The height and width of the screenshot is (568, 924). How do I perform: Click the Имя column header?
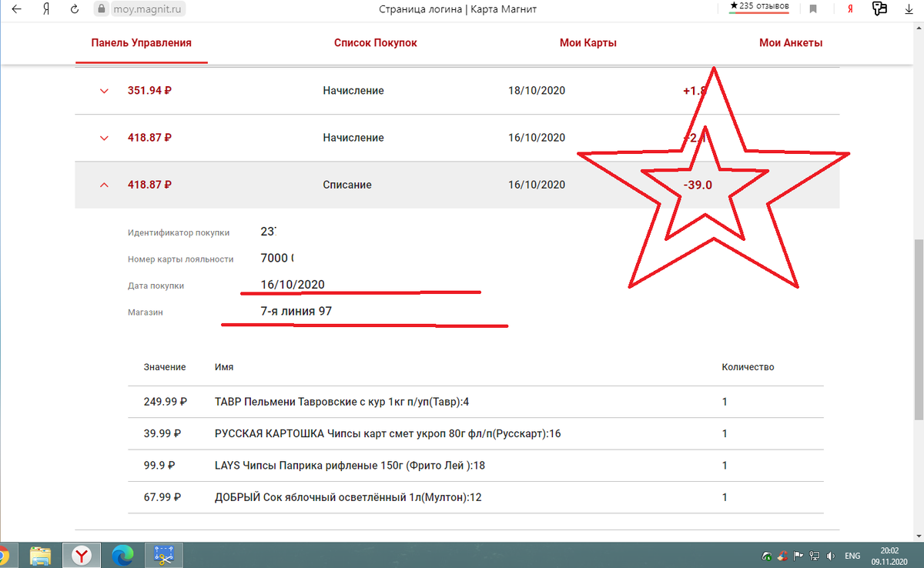pyautogui.click(x=224, y=367)
